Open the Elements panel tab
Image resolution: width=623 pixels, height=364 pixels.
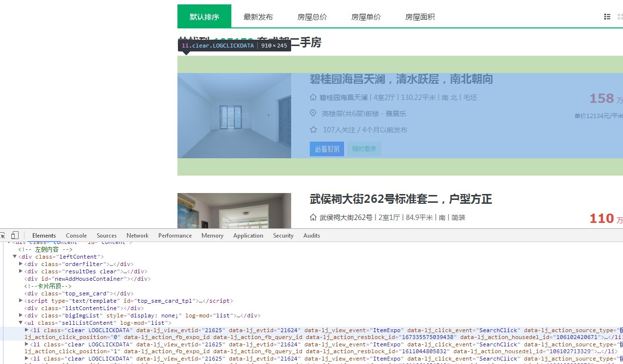point(44,236)
